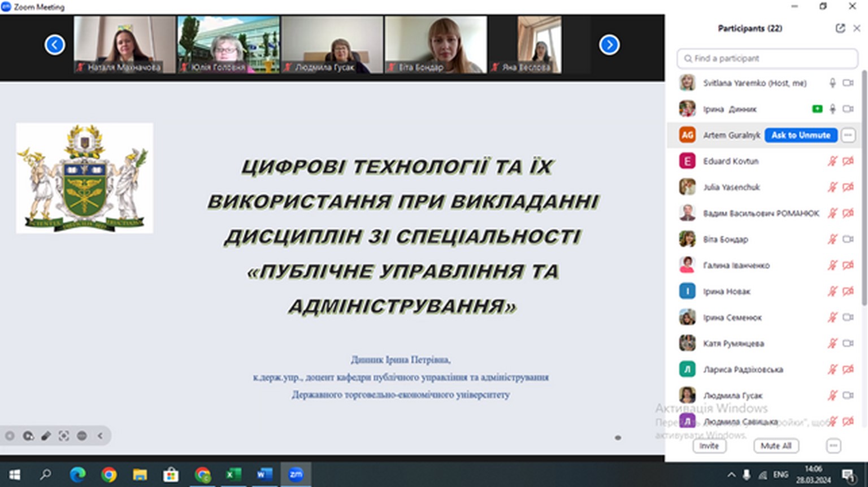Show hidden system tray icons
Screen dimensions: 868x487
tap(731, 475)
